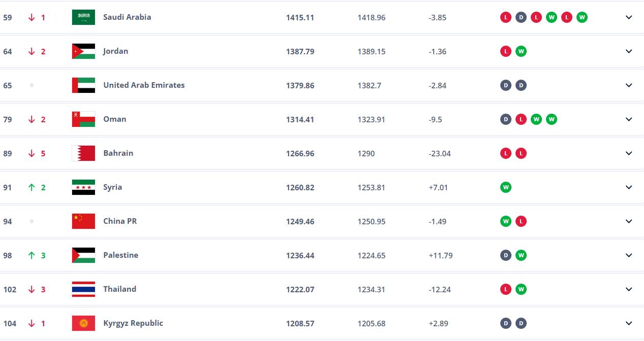Image resolution: width=644 pixels, height=341 pixels.
Task: Click Oman's first D result badge
Action: coord(505,119)
